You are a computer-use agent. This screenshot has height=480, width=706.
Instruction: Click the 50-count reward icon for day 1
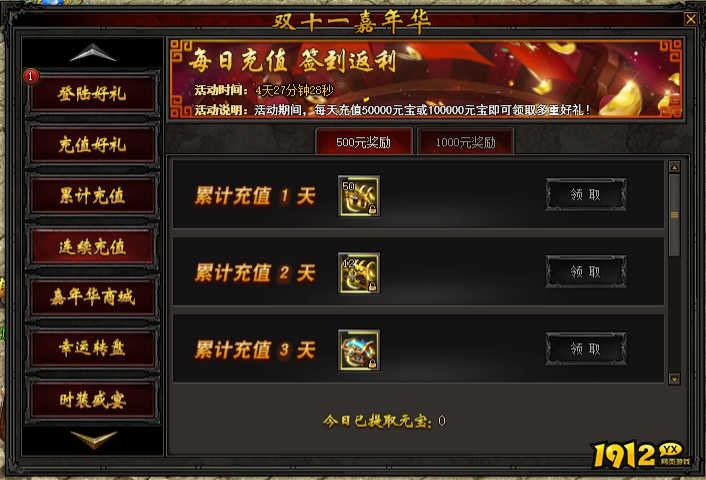coord(359,196)
